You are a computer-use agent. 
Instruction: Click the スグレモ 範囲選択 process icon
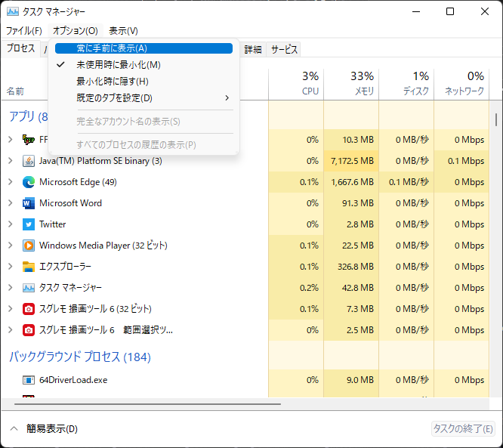point(29,330)
